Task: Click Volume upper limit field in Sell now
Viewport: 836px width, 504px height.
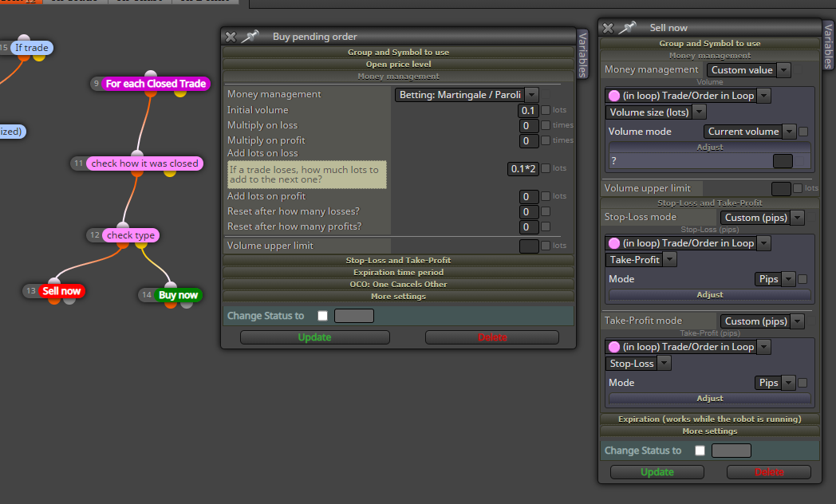Action: (x=781, y=188)
